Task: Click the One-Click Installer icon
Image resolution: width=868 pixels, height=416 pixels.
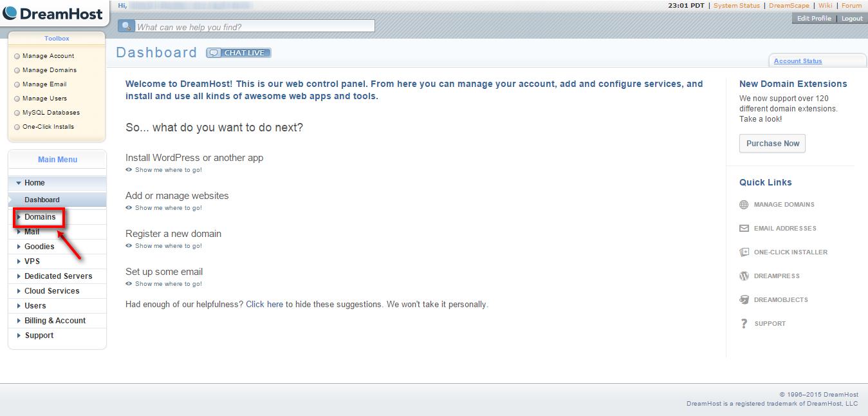Action: (744, 252)
